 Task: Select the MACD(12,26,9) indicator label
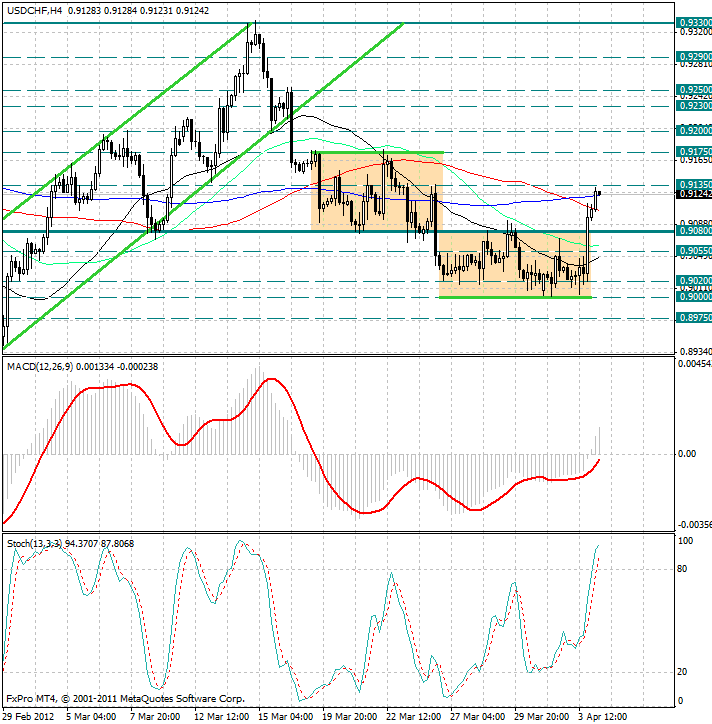tap(45, 367)
